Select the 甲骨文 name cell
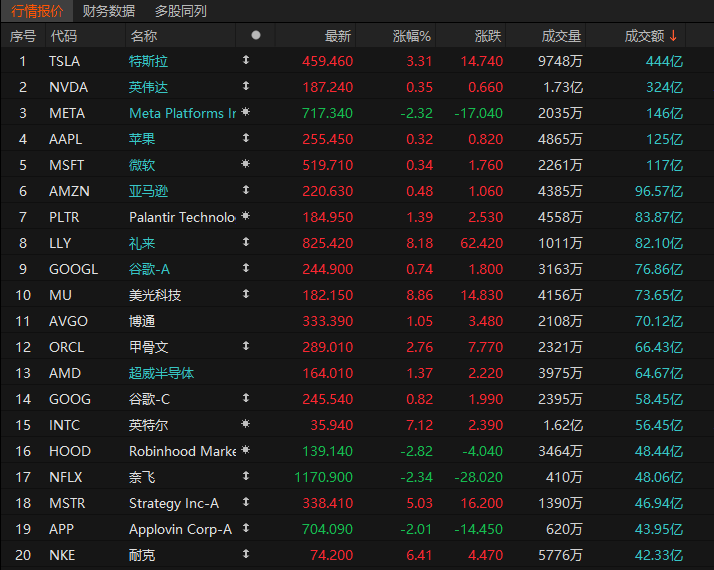Image resolution: width=714 pixels, height=570 pixels. point(148,347)
